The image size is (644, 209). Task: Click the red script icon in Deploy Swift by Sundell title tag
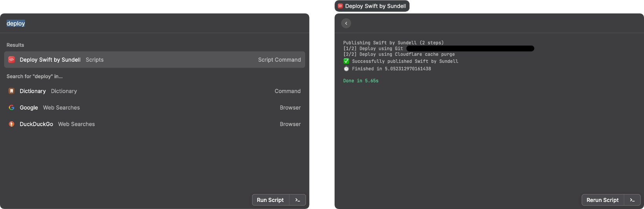tap(340, 6)
